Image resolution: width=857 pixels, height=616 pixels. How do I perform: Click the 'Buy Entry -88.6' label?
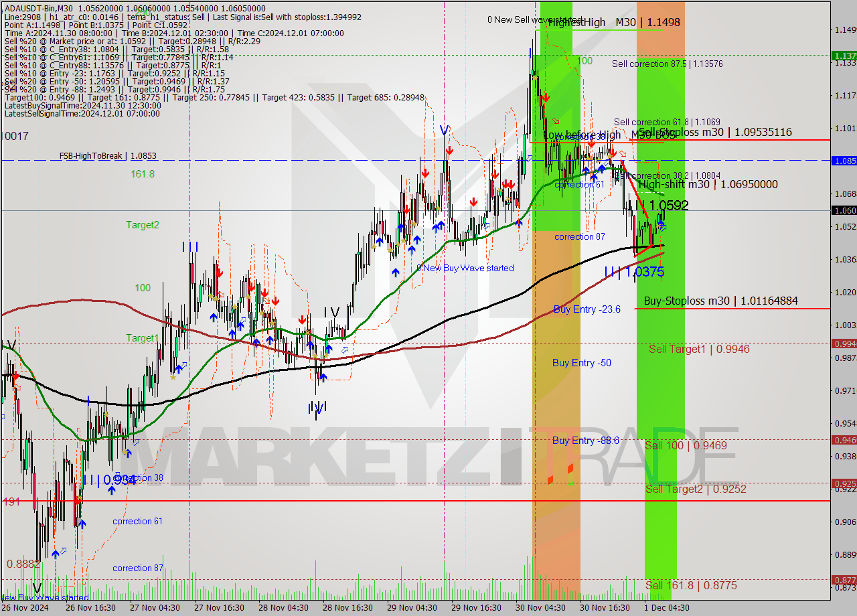tap(586, 441)
